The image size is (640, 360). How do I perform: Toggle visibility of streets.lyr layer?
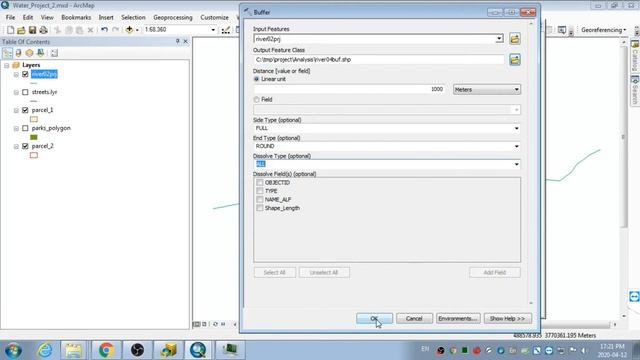coord(25,92)
